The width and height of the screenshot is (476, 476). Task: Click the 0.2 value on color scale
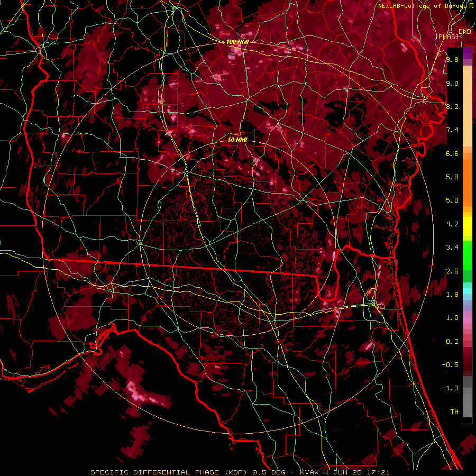click(x=452, y=342)
